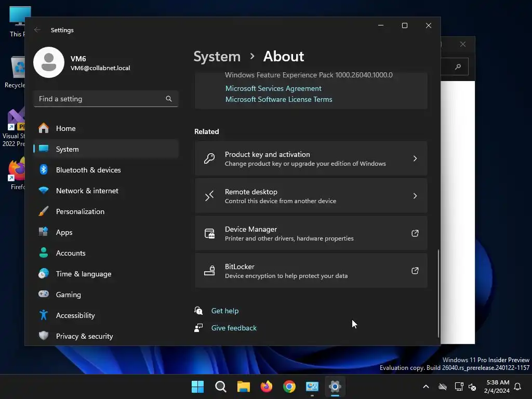
Task: Click the Apps grid icon in the sidebar
Action: (44, 232)
